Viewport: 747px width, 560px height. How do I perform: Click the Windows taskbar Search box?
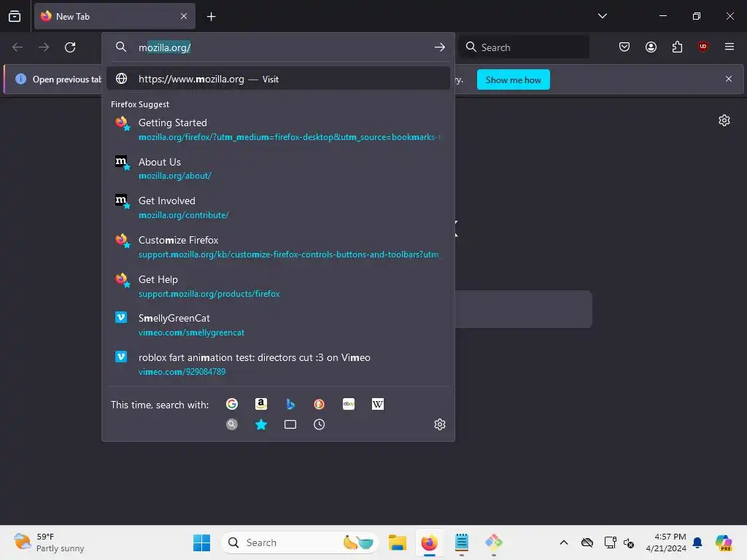click(300, 542)
